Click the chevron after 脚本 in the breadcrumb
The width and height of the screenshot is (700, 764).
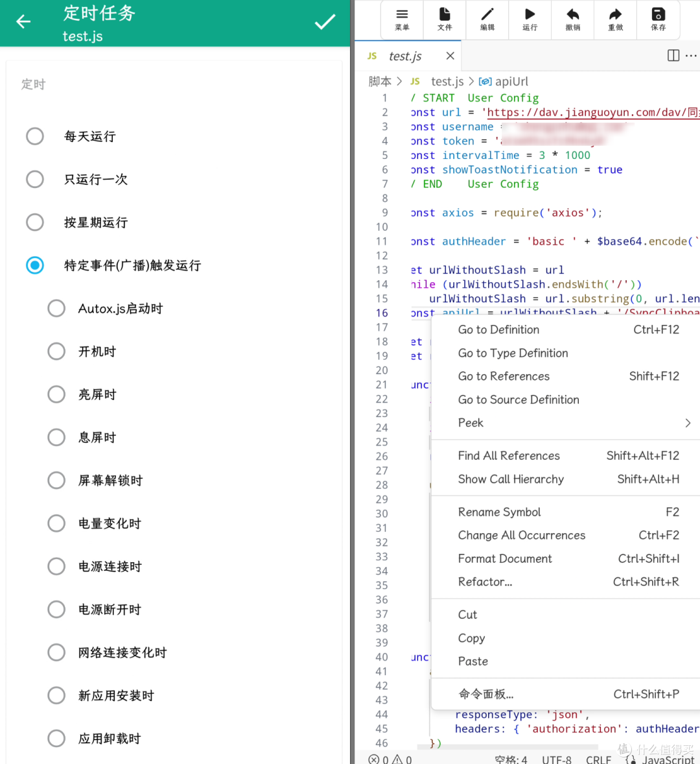pos(399,81)
